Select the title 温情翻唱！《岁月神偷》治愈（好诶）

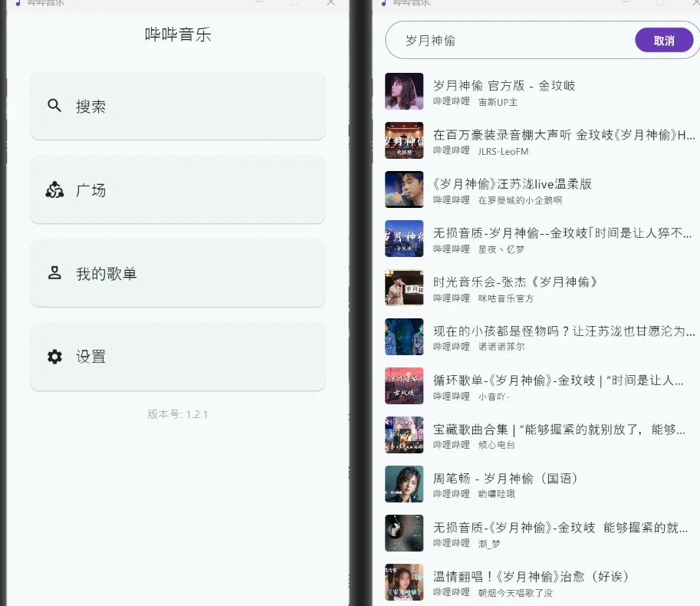point(531,577)
